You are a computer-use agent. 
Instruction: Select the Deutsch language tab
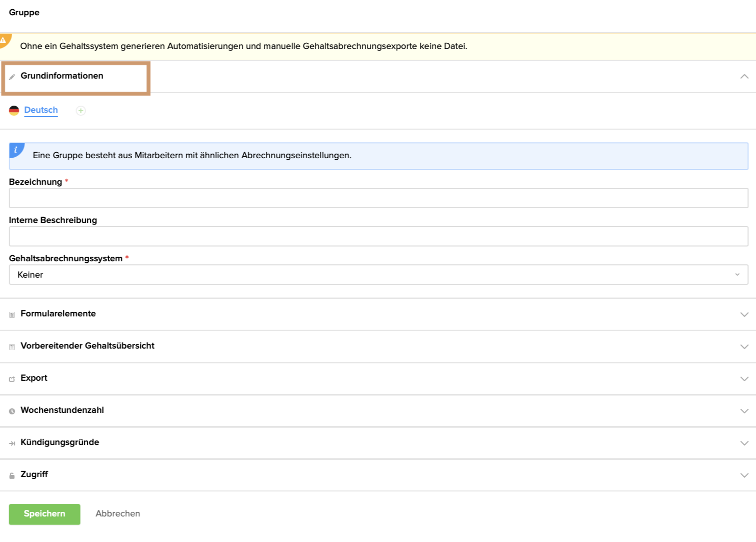click(x=41, y=110)
